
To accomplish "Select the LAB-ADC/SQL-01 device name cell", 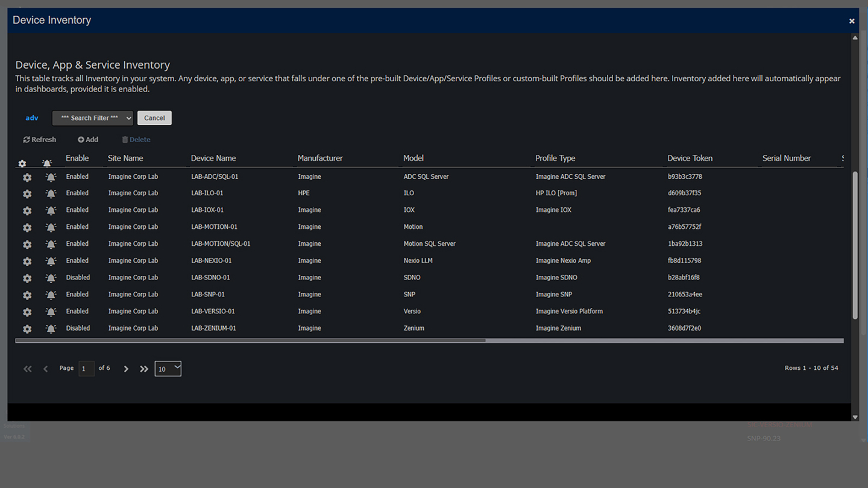I will 215,177.
